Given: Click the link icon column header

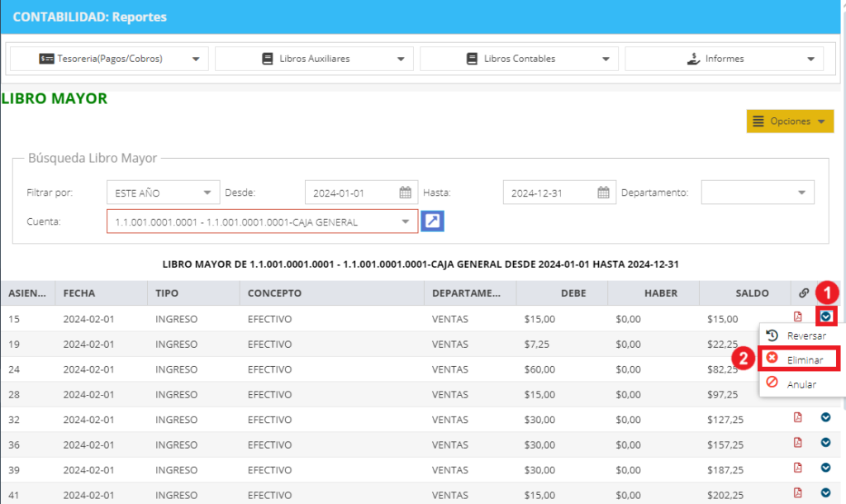Looking at the screenshot, I should click(804, 293).
